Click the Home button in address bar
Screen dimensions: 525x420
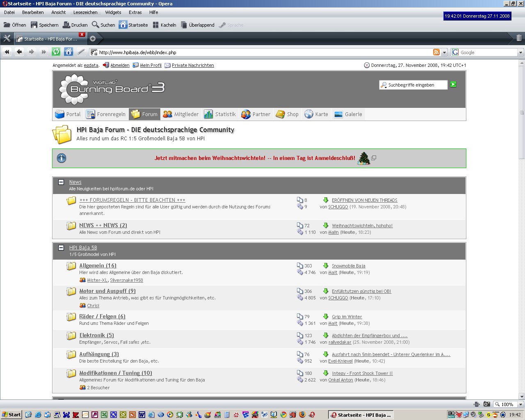tap(68, 52)
